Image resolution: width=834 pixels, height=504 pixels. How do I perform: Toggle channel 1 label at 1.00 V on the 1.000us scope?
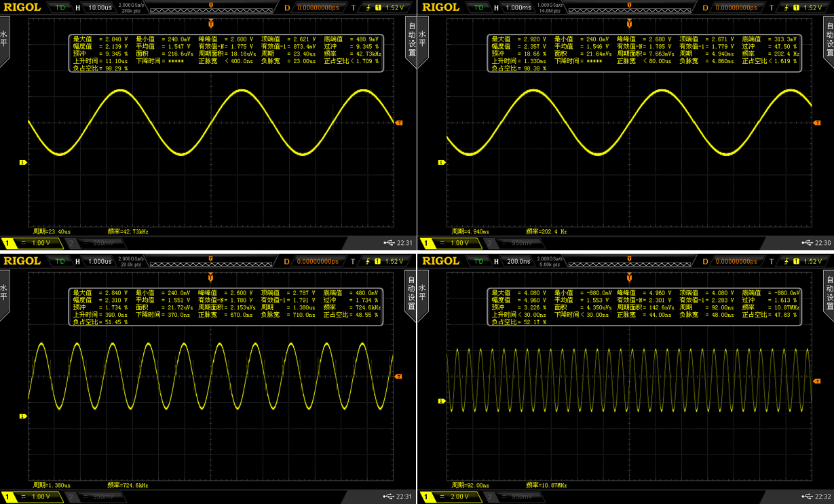tap(31, 496)
